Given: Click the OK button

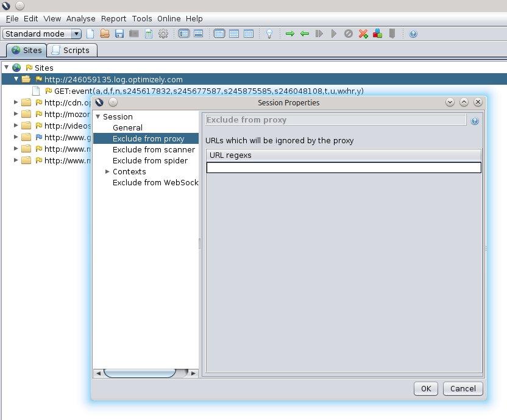Looking at the screenshot, I should tap(425, 388).
